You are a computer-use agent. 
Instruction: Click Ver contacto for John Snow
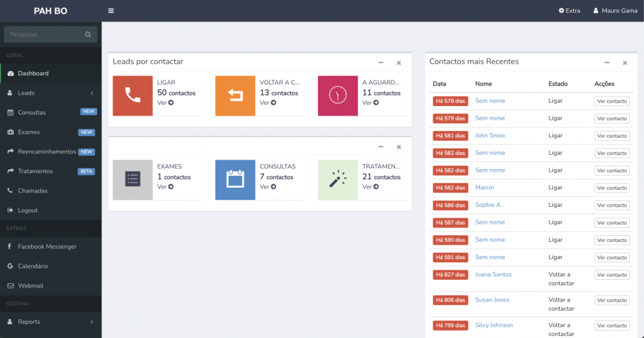[x=612, y=136]
